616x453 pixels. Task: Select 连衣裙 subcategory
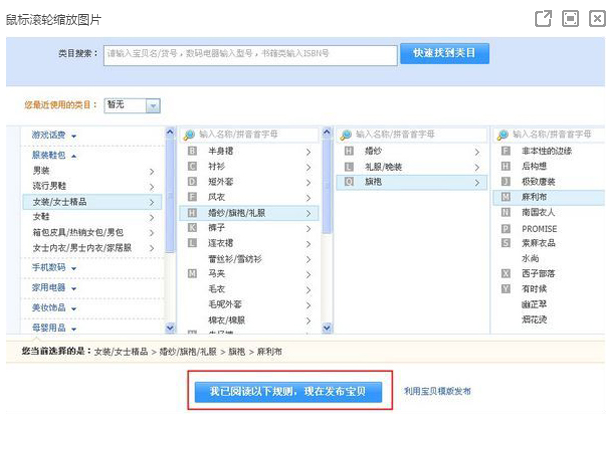coord(249,243)
